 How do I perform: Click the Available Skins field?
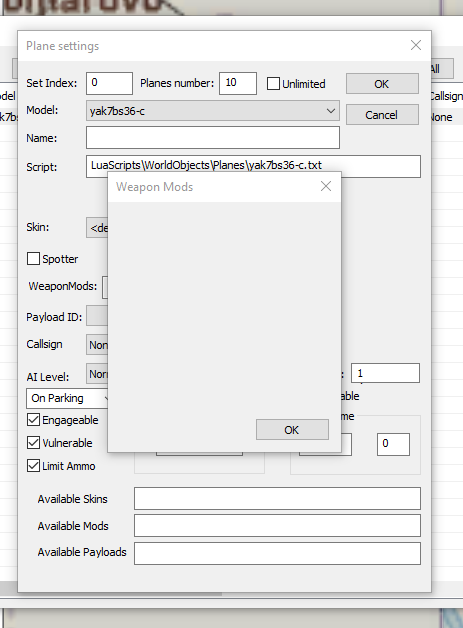[277, 499]
